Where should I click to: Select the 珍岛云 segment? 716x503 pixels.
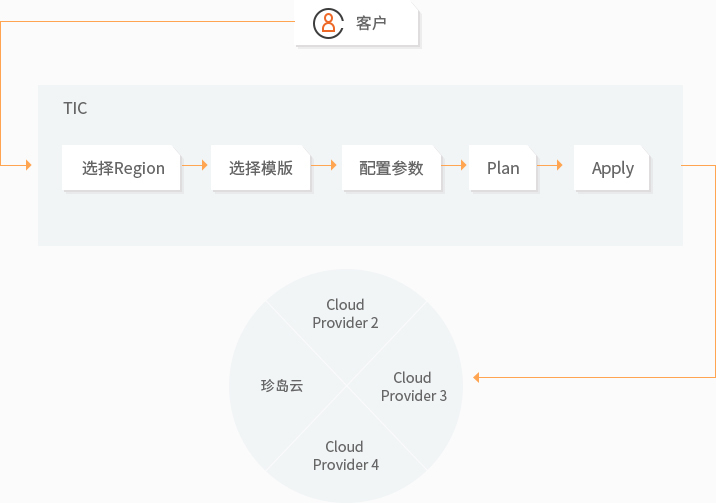point(281,385)
